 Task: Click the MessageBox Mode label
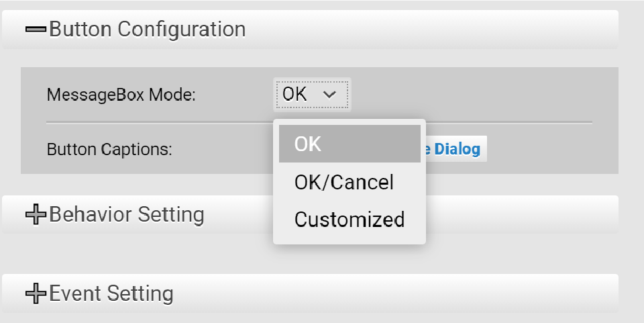point(121,95)
